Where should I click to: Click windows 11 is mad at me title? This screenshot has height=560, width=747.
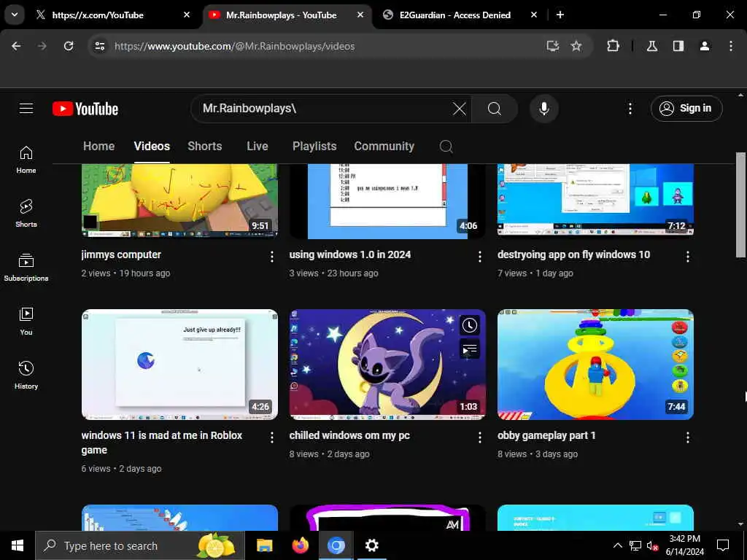[x=161, y=443]
